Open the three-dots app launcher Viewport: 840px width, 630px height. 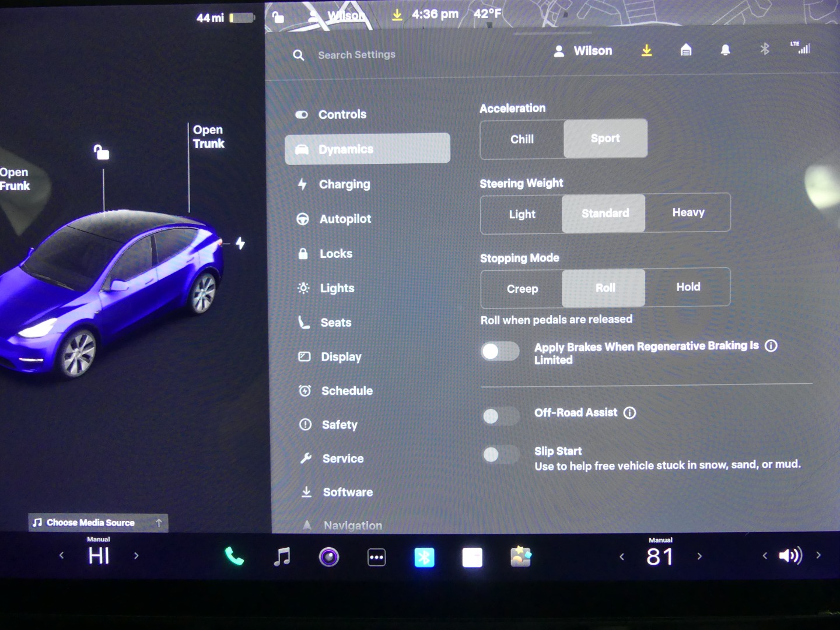(x=376, y=558)
